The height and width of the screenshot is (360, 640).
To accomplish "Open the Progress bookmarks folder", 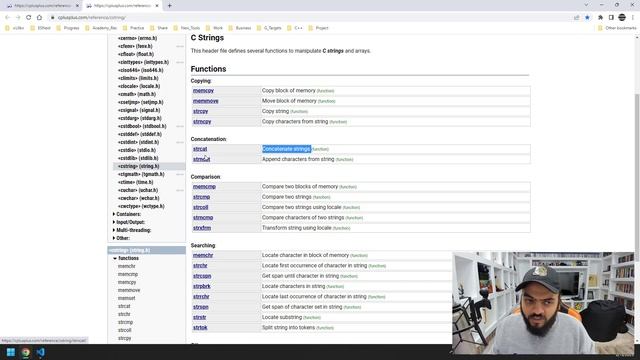I will 68,28.
